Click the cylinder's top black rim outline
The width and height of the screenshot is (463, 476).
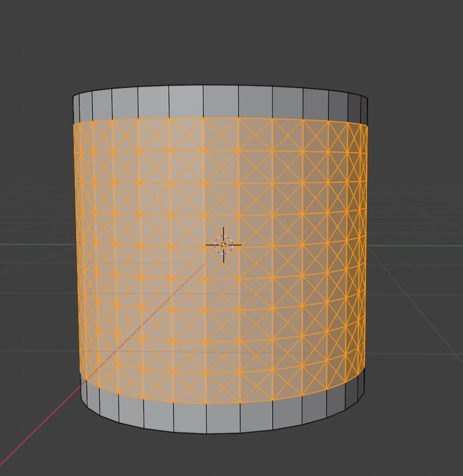click(x=221, y=85)
